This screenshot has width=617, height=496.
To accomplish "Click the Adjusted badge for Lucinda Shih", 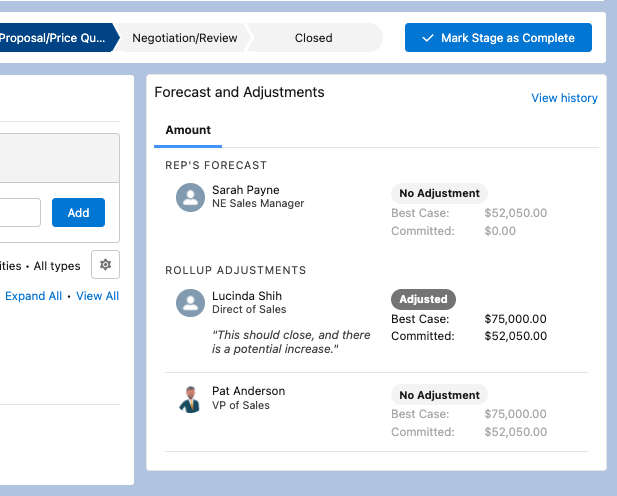I will [423, 299].
